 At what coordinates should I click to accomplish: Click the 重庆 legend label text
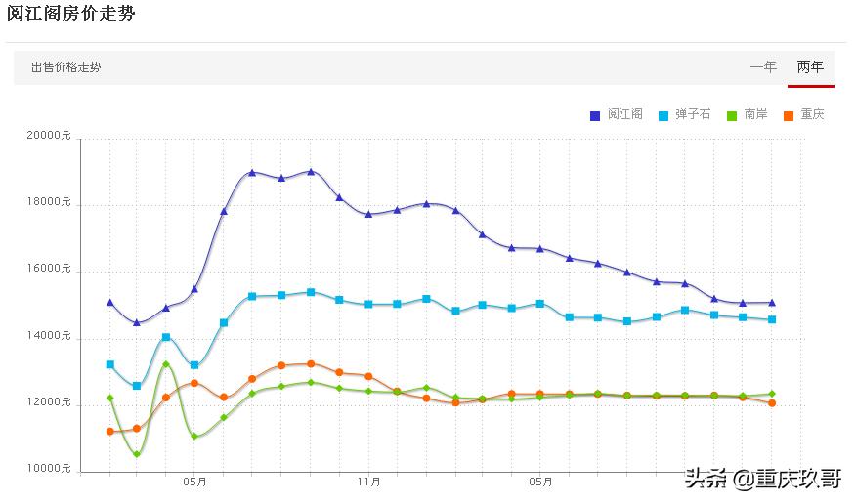click(812, 114)
